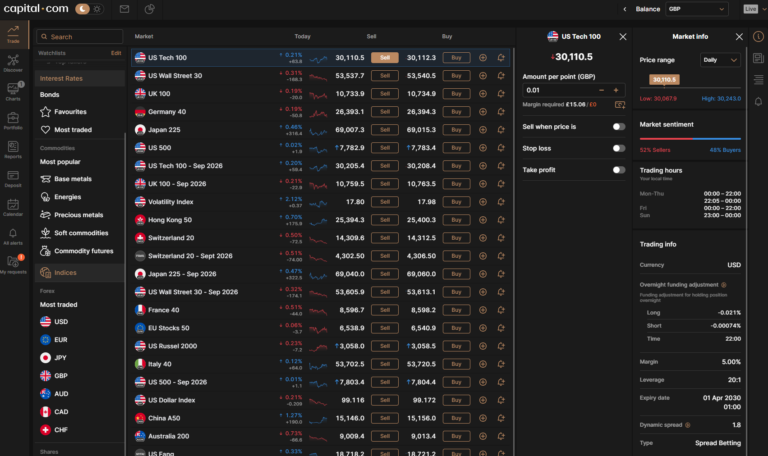Viewport: 768px width, 456px height.
Task: Select Precious metals category
Action: [x=79, y=215]
